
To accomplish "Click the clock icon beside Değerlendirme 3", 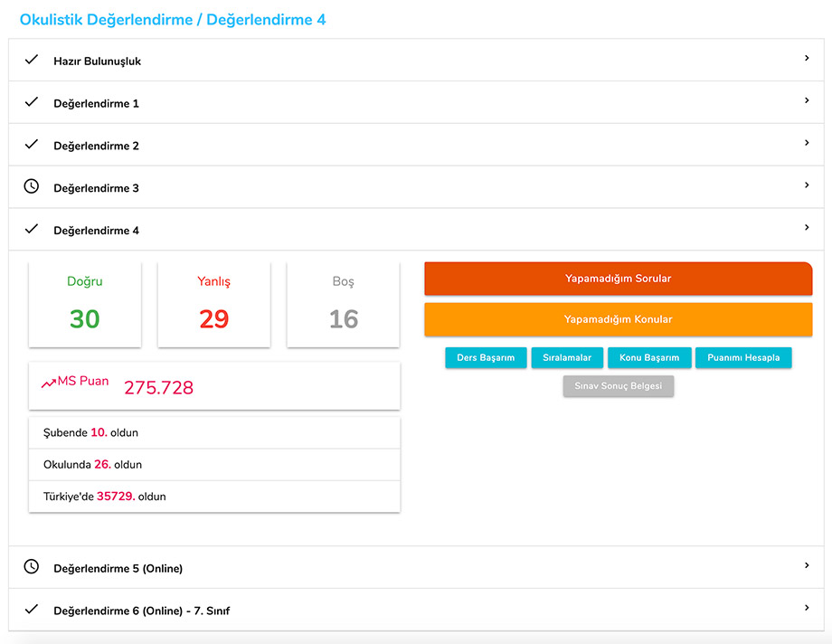I will point(32,186).
